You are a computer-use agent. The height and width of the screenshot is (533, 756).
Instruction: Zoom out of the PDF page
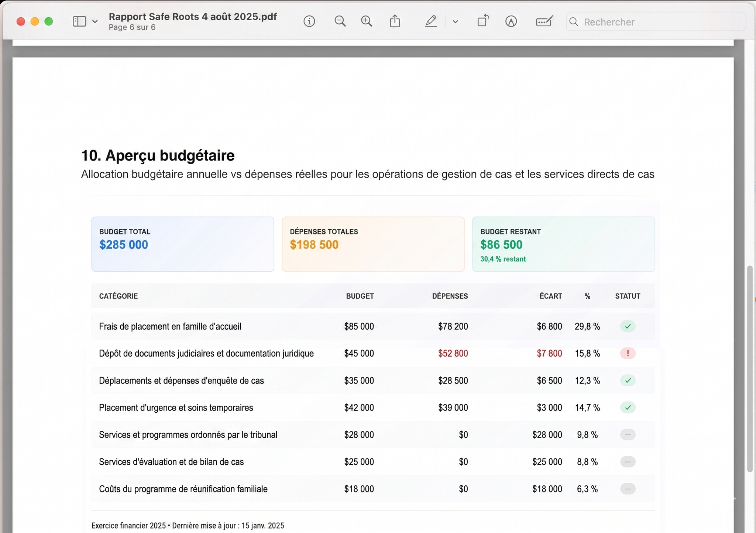click(x=340, y=21)
